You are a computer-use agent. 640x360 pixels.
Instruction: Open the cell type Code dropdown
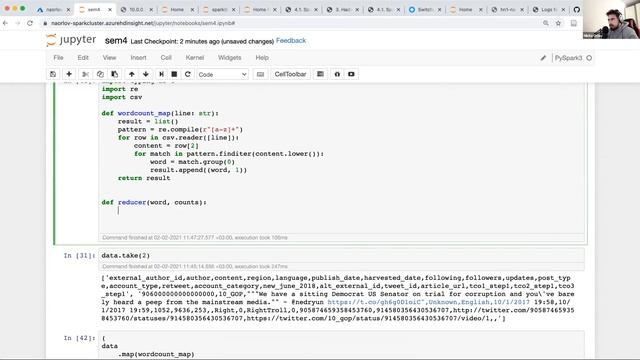pyautogui.click(x=222, y=74)
